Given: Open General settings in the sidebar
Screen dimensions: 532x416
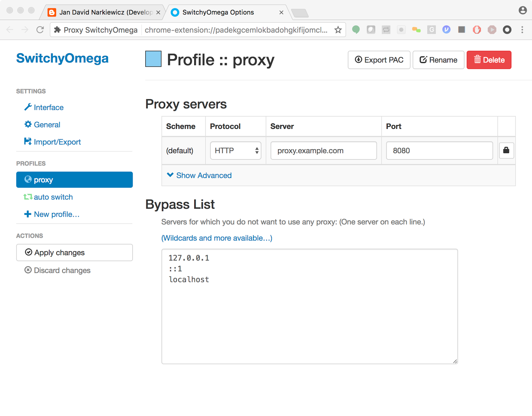Looking at the screenshot, I should [47, 125].
